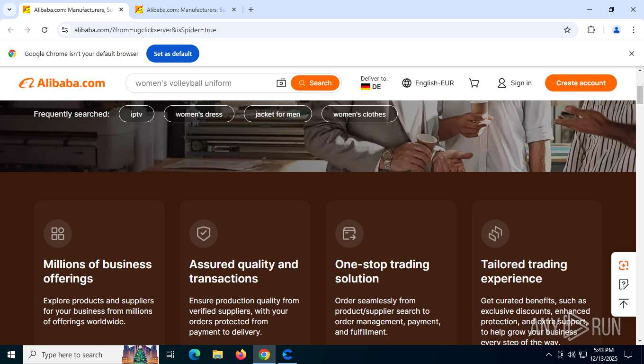Image resolution: width=644 pixels, height=364 pixels.
Task: Open the Chrome extensions puzzle icon
Action: [591, 30]
